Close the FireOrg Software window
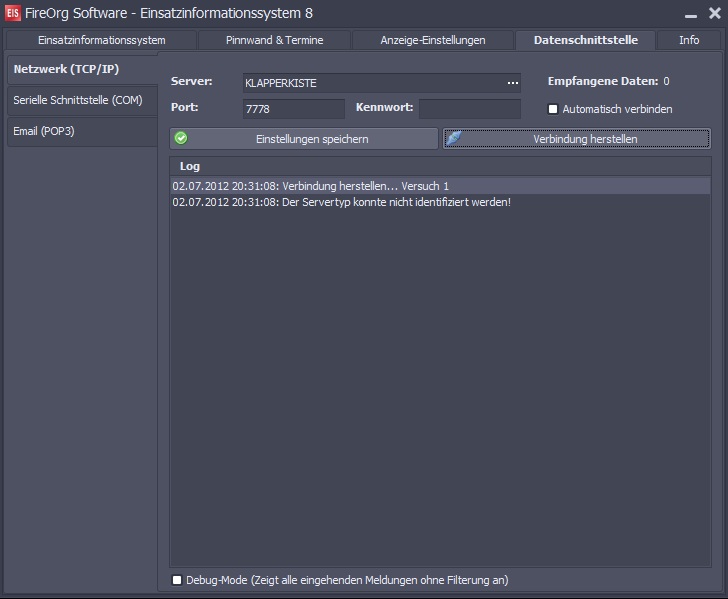Image resolution: width=728 pixels, height=599 pixels. tap(711, 13)
